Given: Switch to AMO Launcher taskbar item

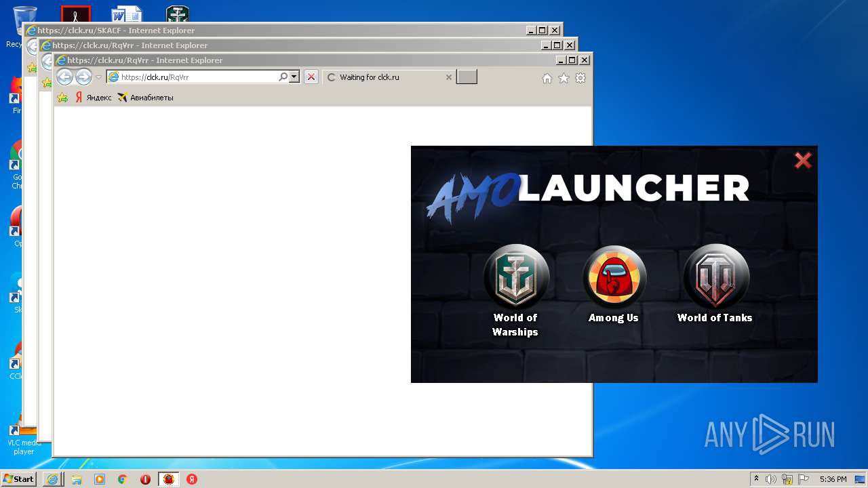Looking at the screenshot, I should pos(169,479).
